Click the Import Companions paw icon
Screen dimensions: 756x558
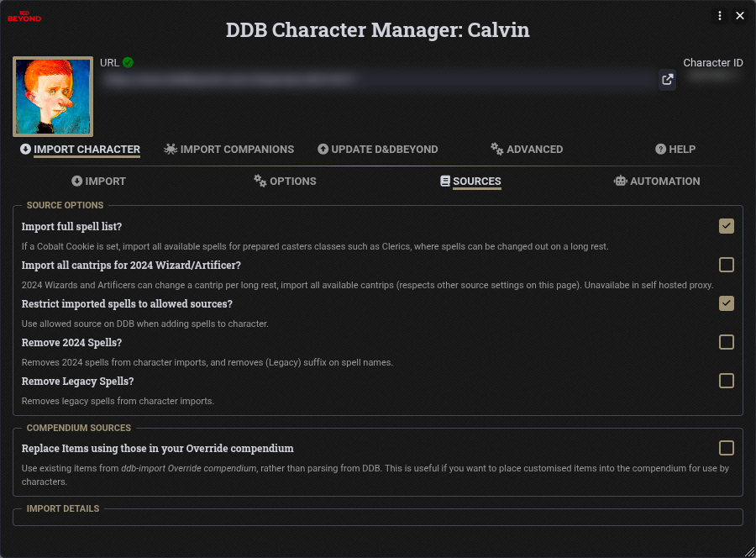pos(171,149)
